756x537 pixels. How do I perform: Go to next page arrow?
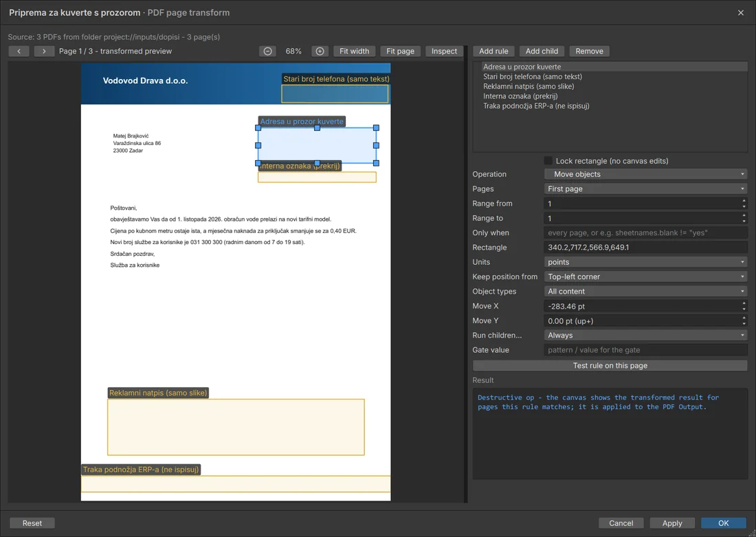pos(44,51)
